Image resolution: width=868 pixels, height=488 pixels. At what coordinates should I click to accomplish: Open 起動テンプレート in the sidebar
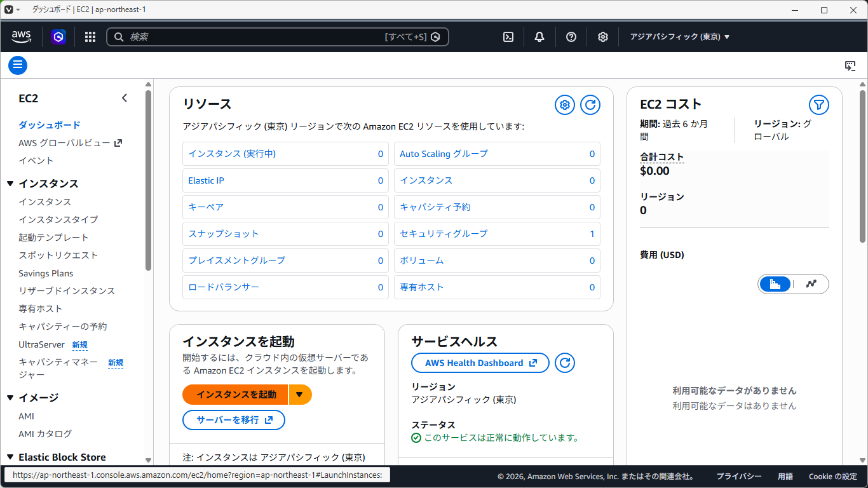pos(54,237)
